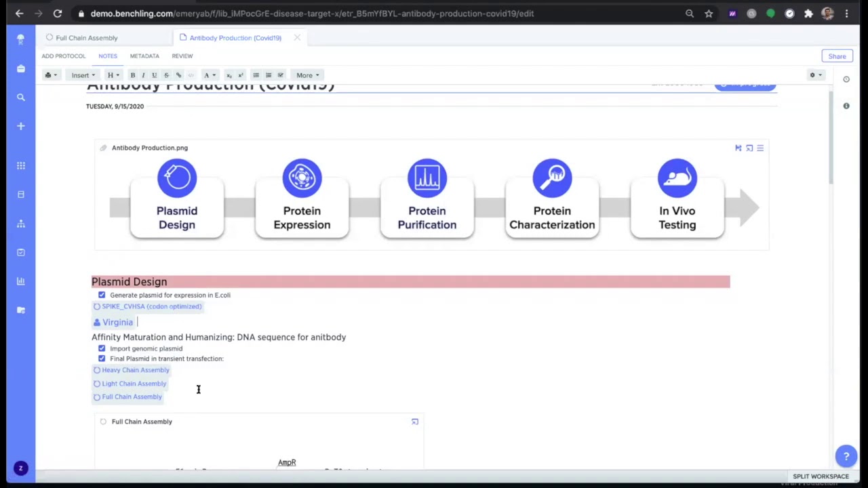
Task: Open the Inventory box icon in sidebar
Action: click(20, 195)
